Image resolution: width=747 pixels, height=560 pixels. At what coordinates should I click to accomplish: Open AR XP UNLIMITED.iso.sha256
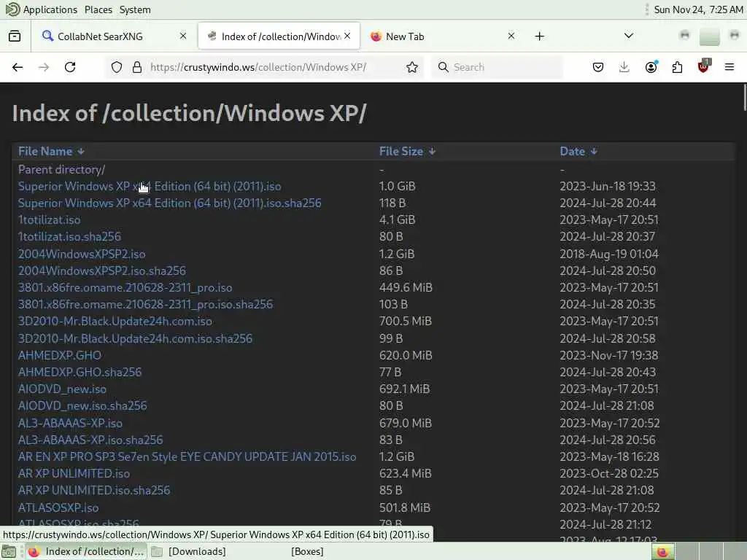tap(94, 491)
